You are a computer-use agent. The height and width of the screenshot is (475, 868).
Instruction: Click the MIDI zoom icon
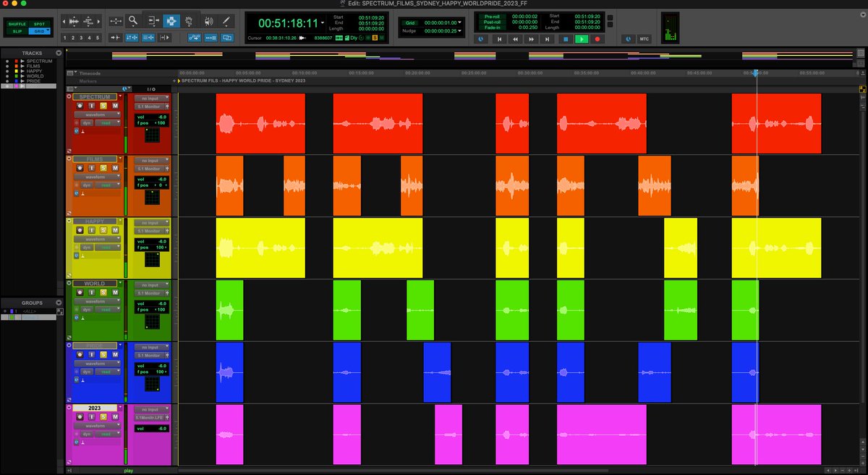pyautogui.click(x=88, y=21)
